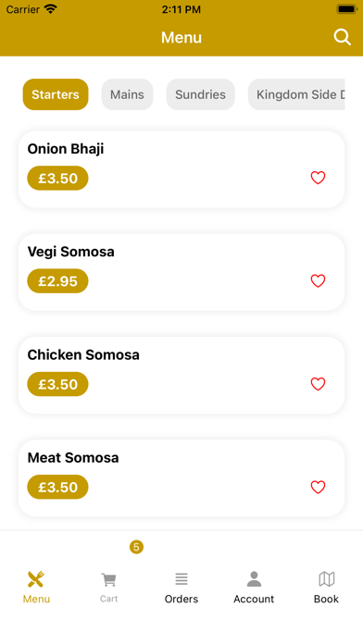The height and width of the screenshot is (644, 363).
Task: Switch to the Sundries category
Action: (x=200, y=94)
